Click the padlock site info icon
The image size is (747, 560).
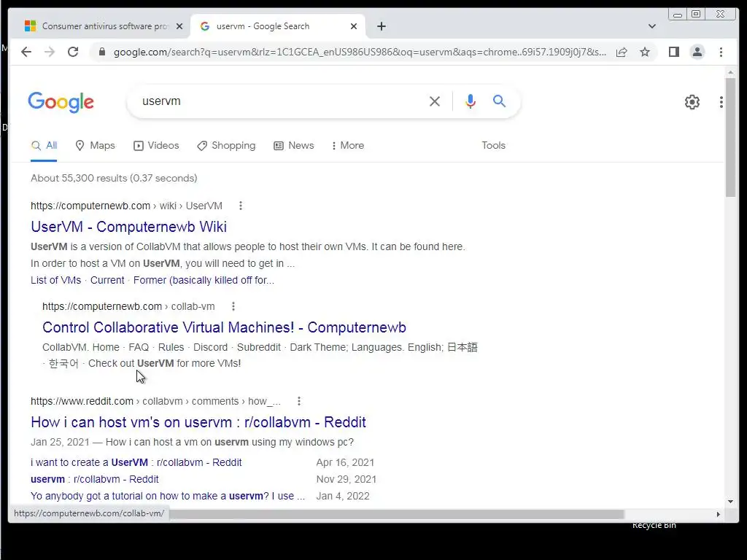101,52
